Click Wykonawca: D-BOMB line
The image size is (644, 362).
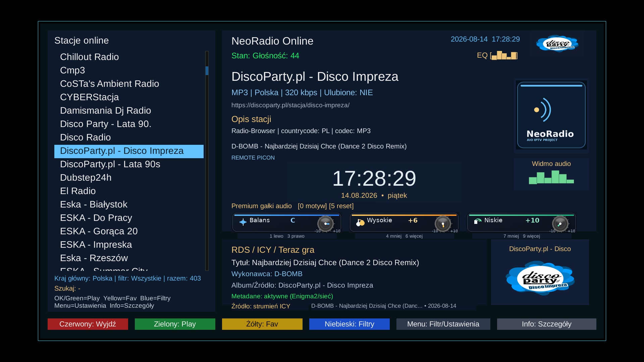coord(267,274)
